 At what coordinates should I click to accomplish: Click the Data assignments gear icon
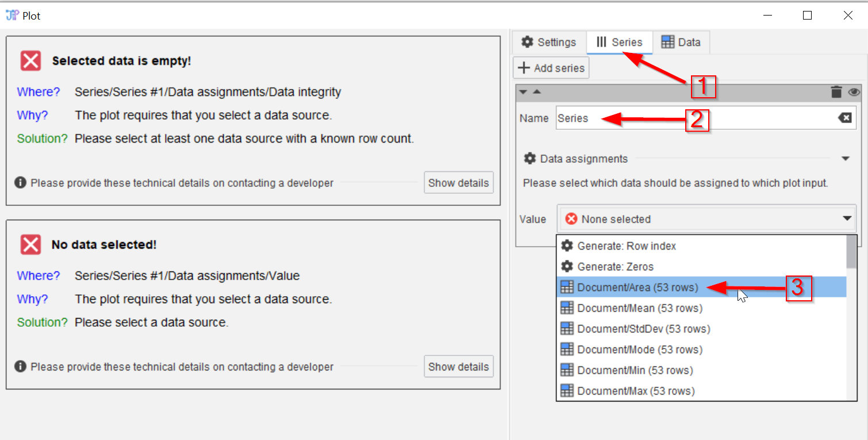[x=530, y=159]
